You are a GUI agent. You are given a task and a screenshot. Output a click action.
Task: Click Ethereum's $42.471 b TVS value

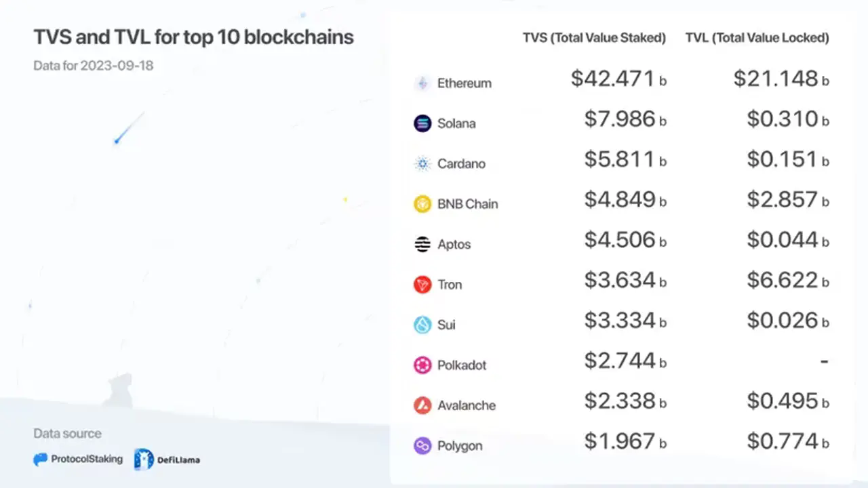point(618,79)
